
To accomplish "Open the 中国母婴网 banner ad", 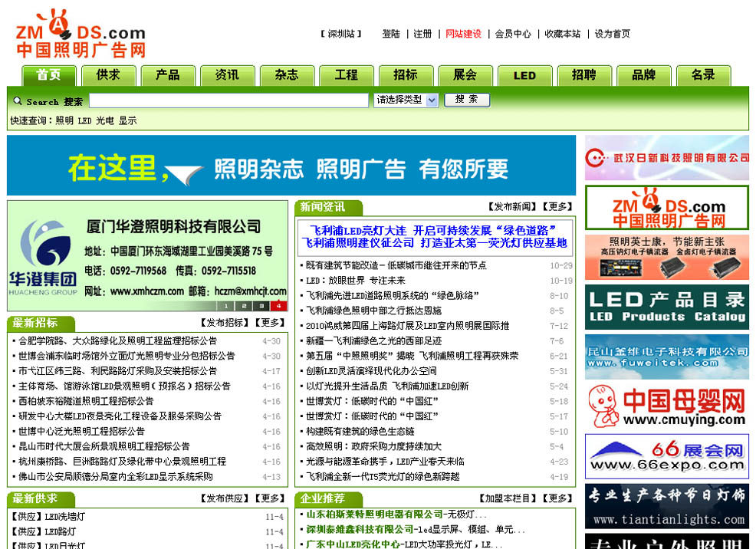I will [x=666, y=406].
